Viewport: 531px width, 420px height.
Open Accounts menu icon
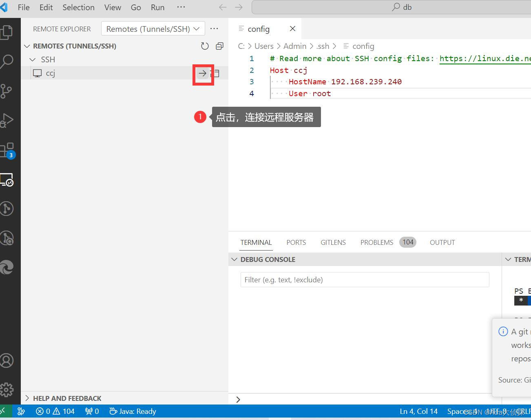[x=7, y=361]
